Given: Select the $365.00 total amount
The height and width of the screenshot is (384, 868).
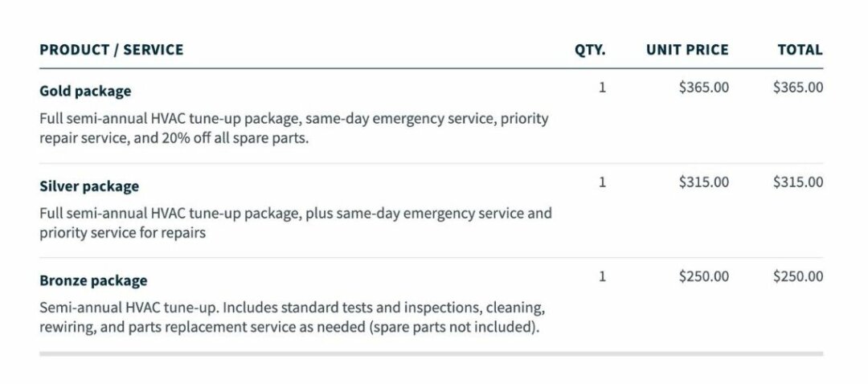Looking at the screenshot, I should (x=798, y=88).
